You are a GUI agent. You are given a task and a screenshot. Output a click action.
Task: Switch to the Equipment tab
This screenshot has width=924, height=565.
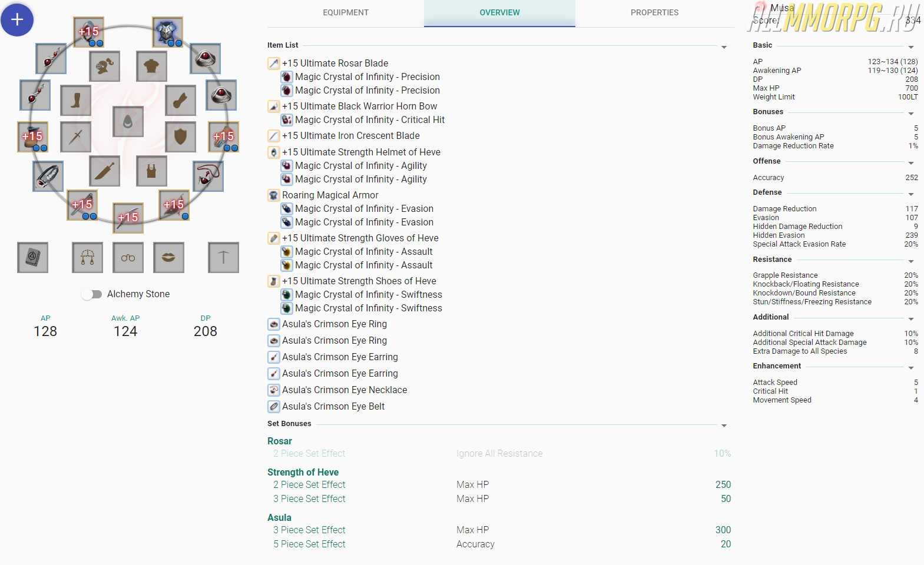[x=346, y=12]
